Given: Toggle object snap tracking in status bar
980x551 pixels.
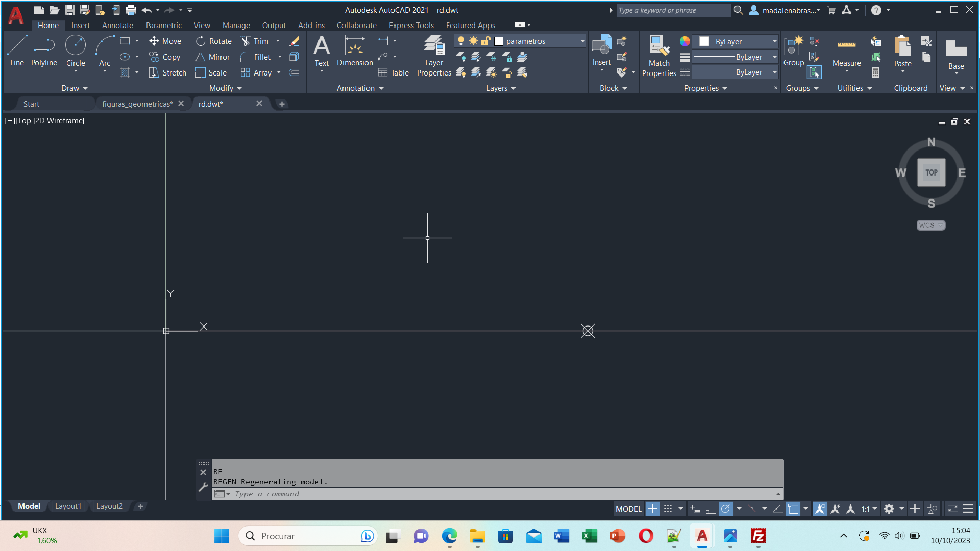Looking at the screenshot, I should click(x=777, y=509).
